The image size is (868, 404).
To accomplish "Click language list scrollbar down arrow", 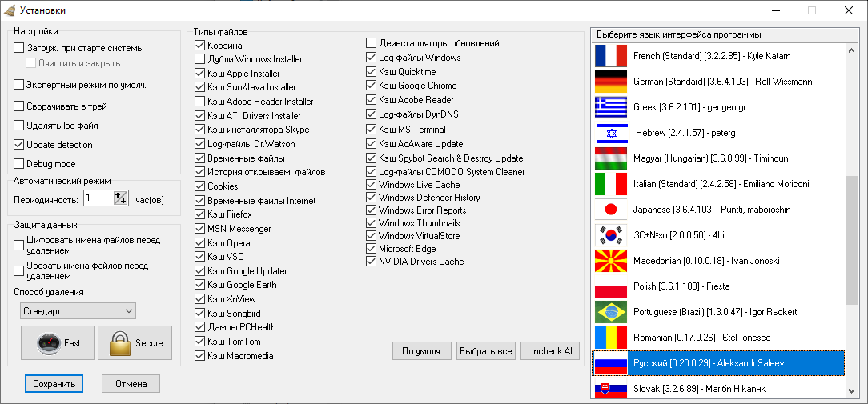I will pyautogui.click(x=851, y=391).
